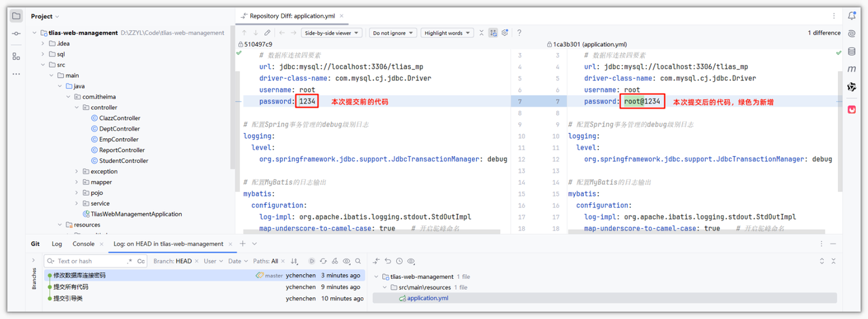Collapse the tlias-web-management project root
This screenshot has width=868, height=319.
(x=35, y=33)
